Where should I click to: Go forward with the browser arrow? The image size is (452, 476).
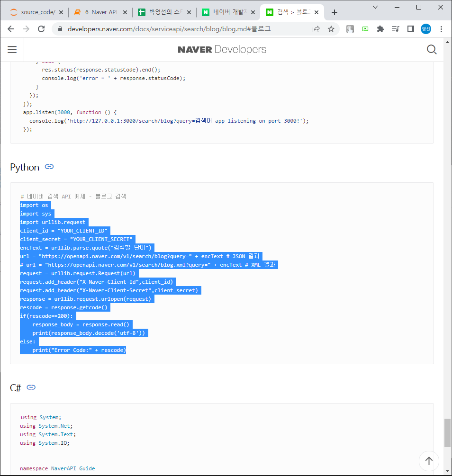pos(26,29)
